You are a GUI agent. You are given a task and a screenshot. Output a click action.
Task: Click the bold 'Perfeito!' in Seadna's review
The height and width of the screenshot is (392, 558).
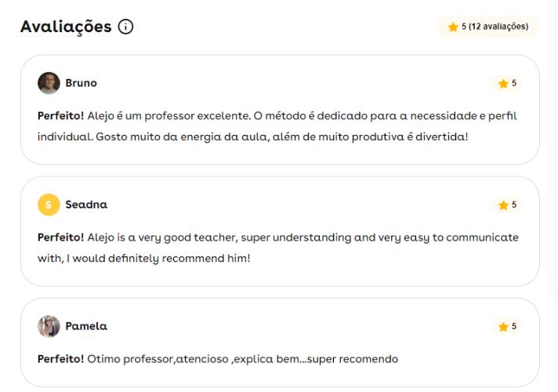pos(60,238)
